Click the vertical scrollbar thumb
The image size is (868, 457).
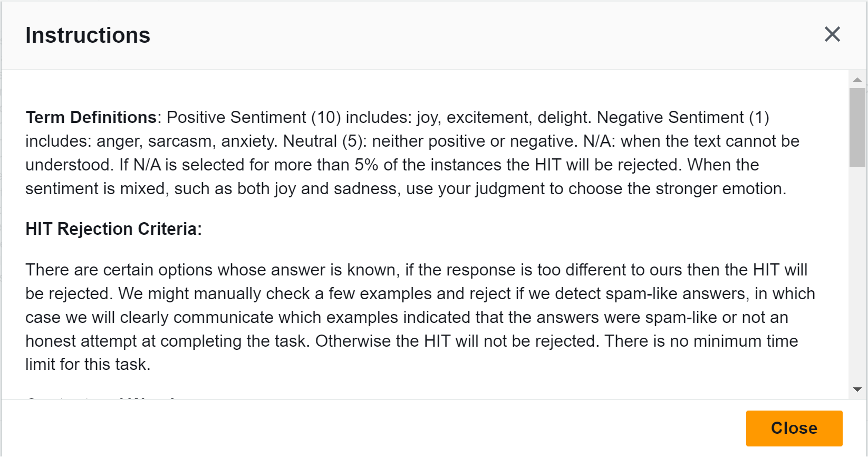tap(857, 127)
